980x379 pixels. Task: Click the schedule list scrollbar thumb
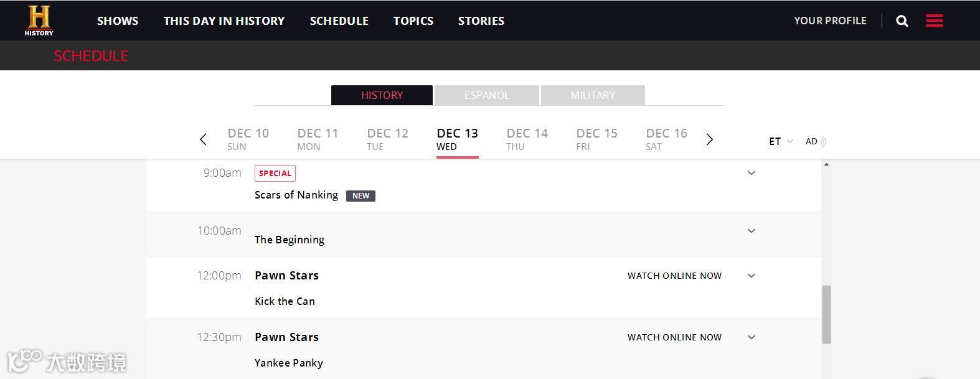[826, 314]
